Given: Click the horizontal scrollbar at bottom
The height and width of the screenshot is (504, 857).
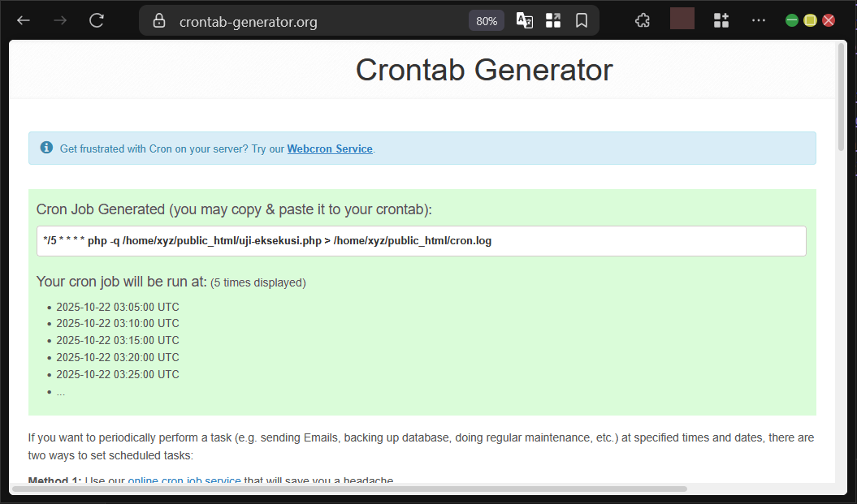Looking at the screenshot, I should pyautogui.click(x=349, y=489).
